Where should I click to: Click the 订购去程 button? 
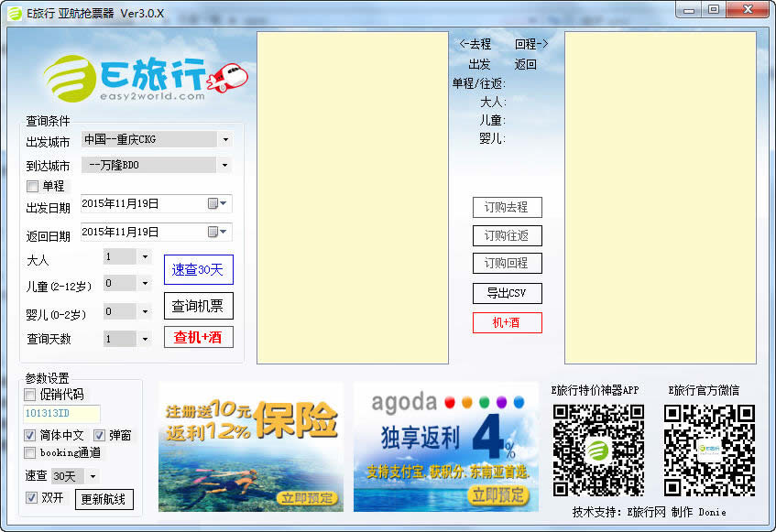tap(508, 207)
